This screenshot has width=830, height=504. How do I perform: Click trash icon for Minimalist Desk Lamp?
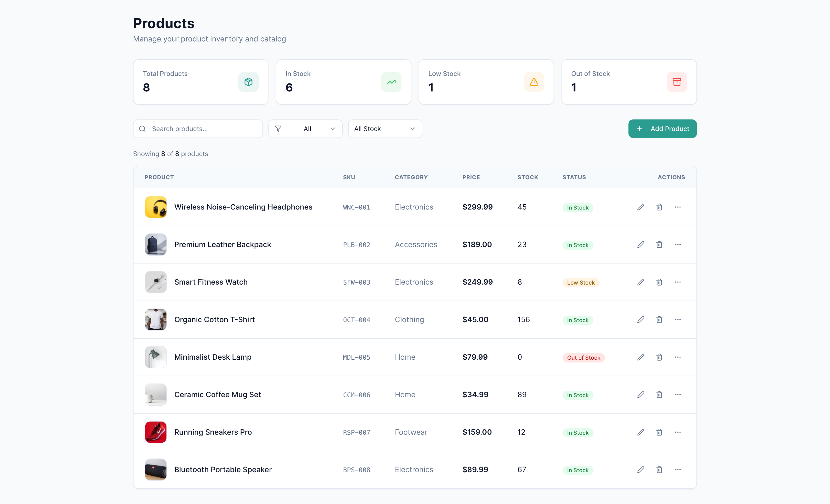(659, 357)
